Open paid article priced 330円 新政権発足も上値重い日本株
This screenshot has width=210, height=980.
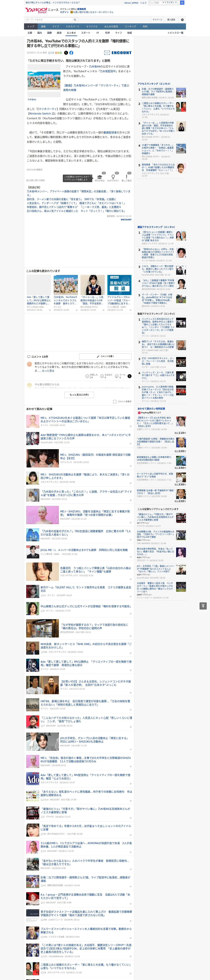(154, 458)
